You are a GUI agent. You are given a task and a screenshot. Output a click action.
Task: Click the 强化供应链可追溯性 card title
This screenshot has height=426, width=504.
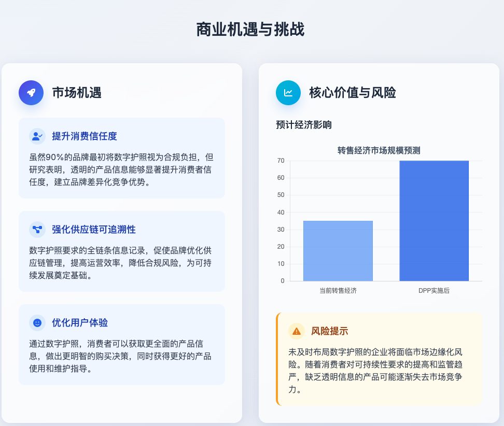pyautogui.click(x=94, y=229)
